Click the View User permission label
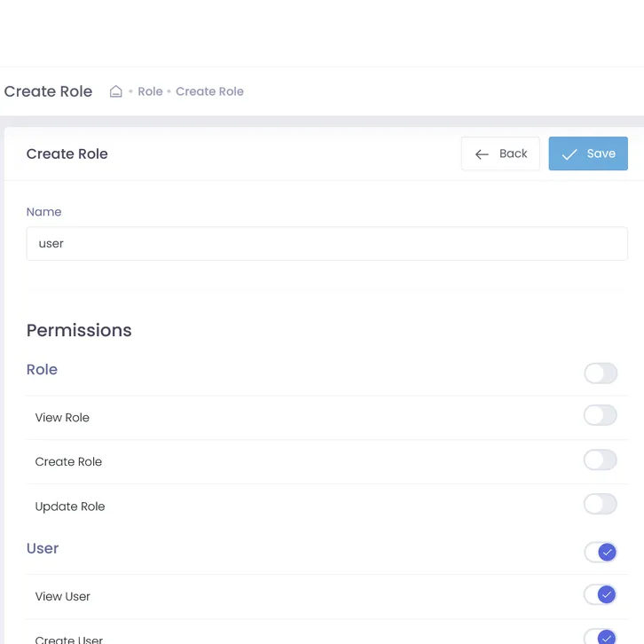The width and height of the screenshot is (644, 644). [63, 597]
